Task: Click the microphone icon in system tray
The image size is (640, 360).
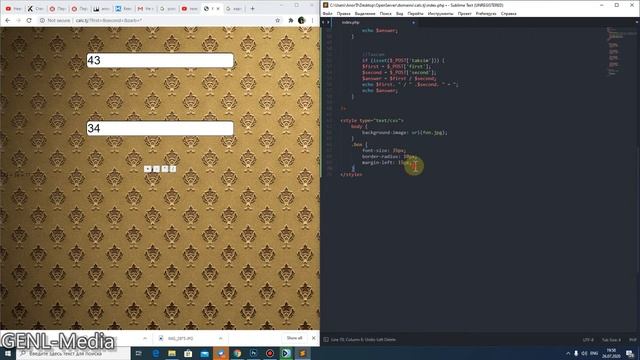Action: (x=576, y=353)
